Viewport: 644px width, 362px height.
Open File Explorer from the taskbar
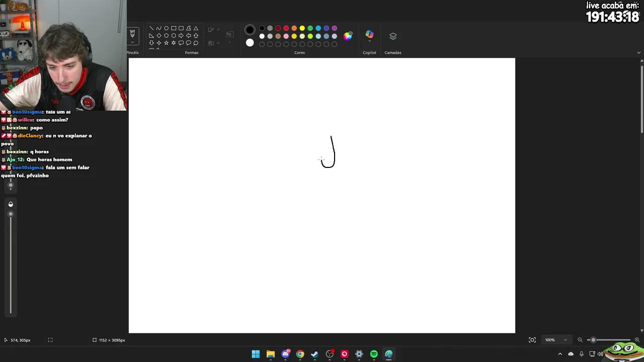[271, 354]
